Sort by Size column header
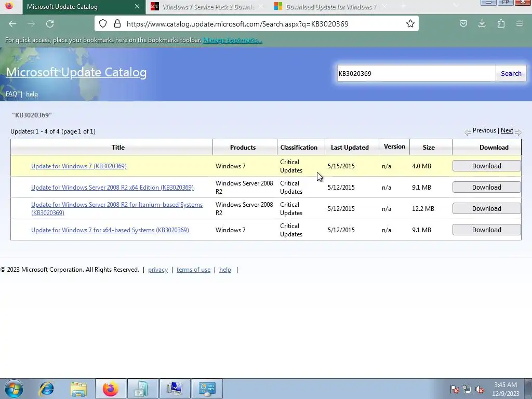The width and height of the screenshot is (532, 399). tap(429, 147)
